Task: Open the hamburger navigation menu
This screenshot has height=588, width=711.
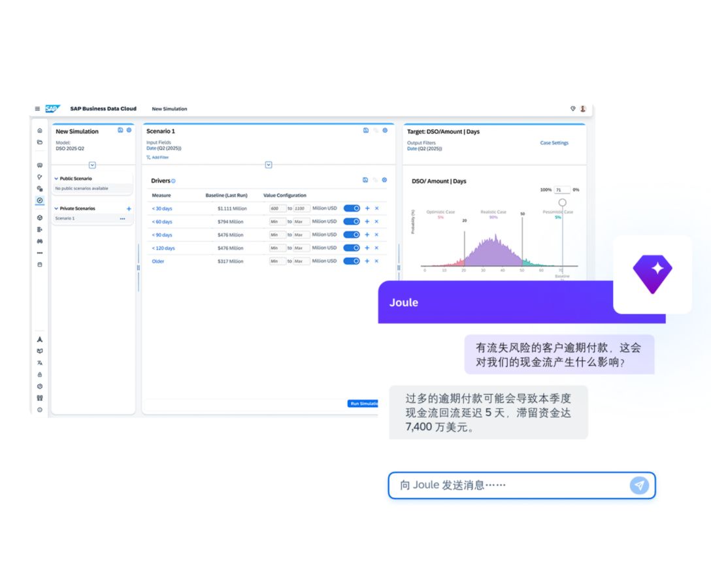Action: [x=37, y=109]
